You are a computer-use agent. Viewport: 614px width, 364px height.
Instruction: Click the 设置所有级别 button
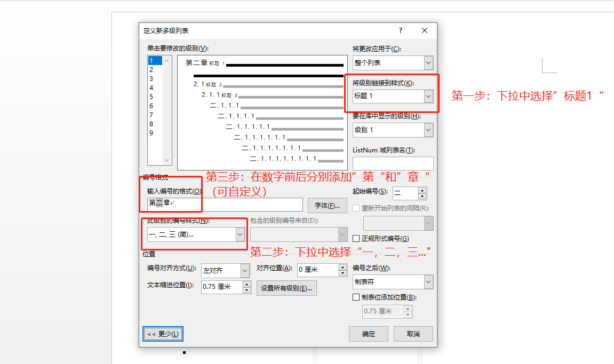286,287
